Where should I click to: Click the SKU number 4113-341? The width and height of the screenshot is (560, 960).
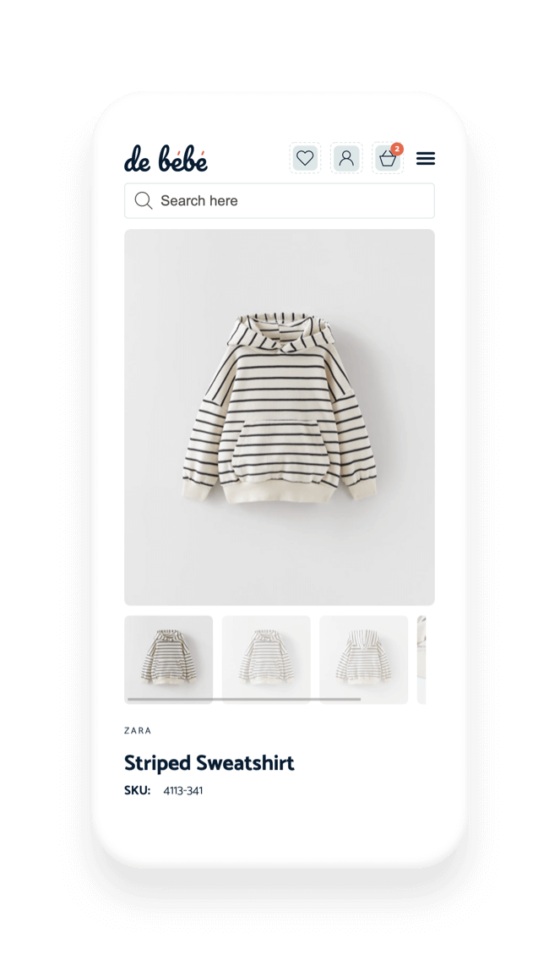point(183,791)
